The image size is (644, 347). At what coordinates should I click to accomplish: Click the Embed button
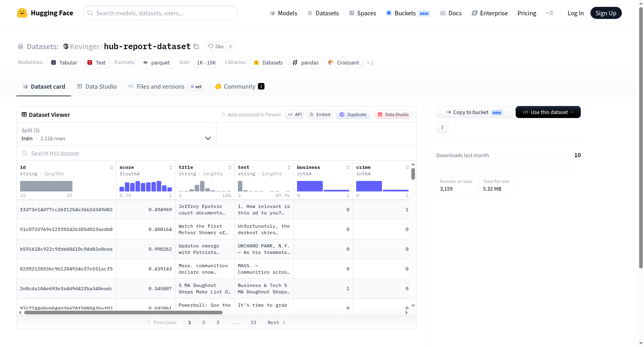tap(320, 114)
